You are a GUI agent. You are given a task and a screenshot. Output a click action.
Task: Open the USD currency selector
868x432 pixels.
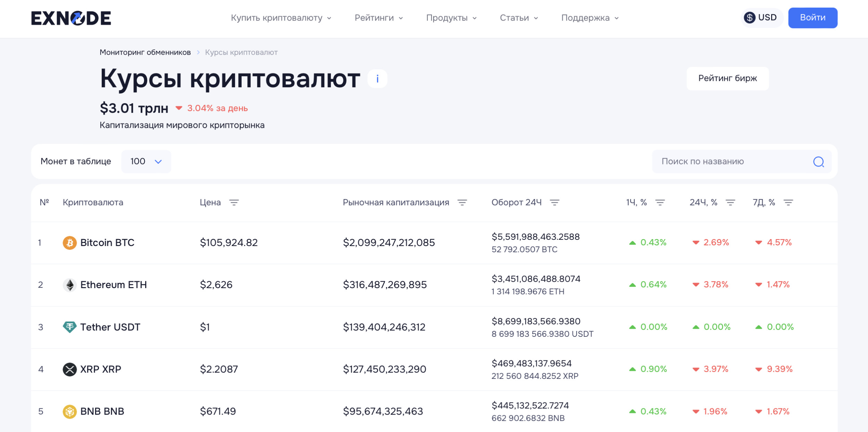[762, 18]
